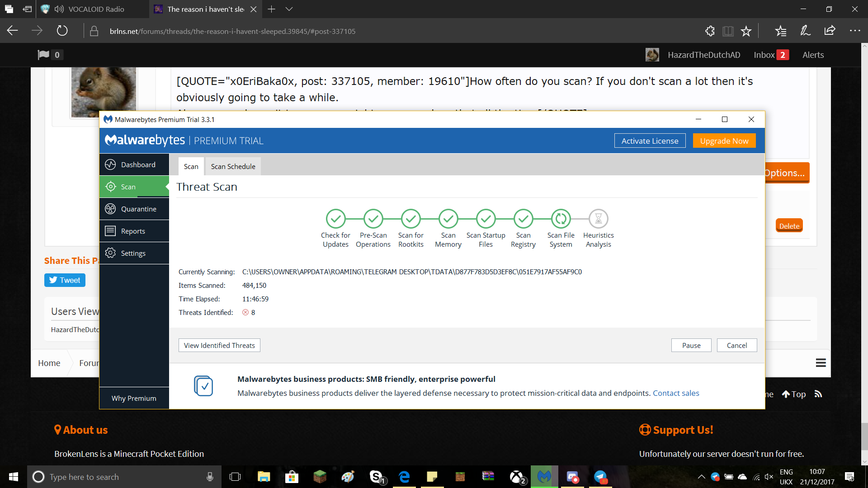
Task: Switch to the Scan tab
Action: 191,166
